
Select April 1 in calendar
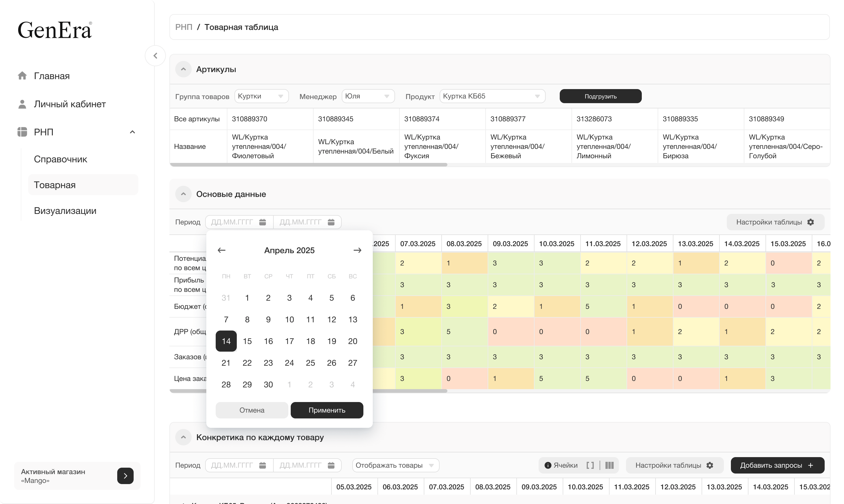[247, 298]
